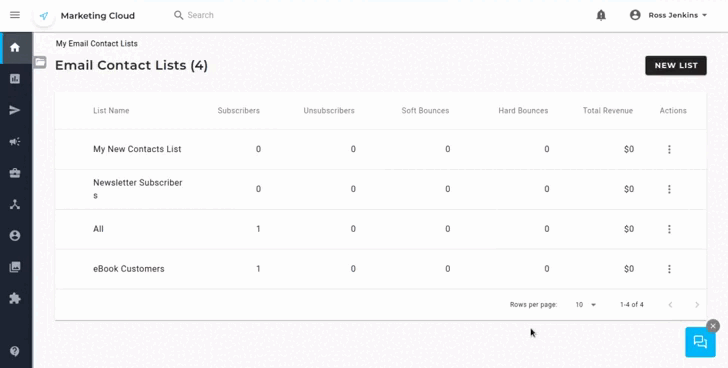Sort by Unsubscribers column header

point(329,111)
